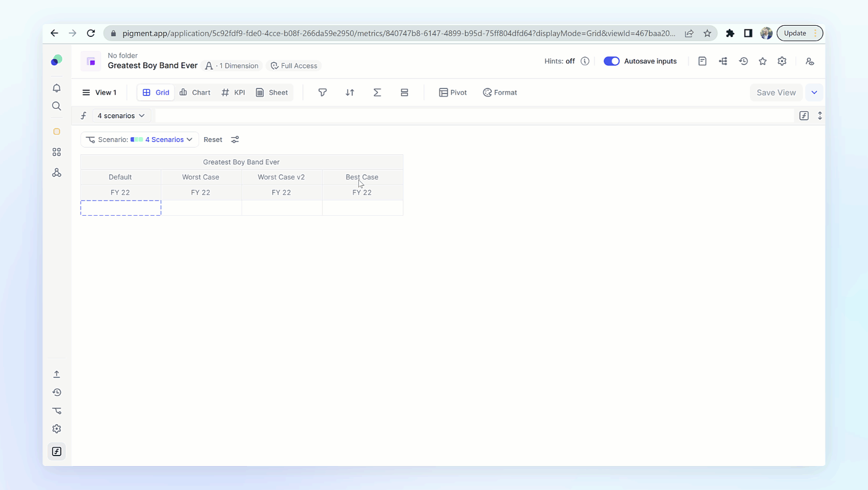
Task: Click Reset next to scenario selector
Action: [x=213, y=140]
